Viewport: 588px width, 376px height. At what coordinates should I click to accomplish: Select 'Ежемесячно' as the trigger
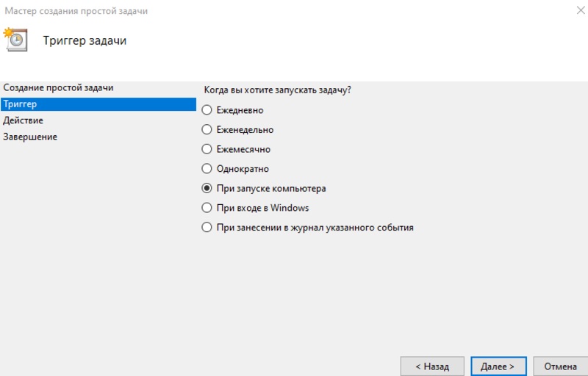(x=207, y=149)
